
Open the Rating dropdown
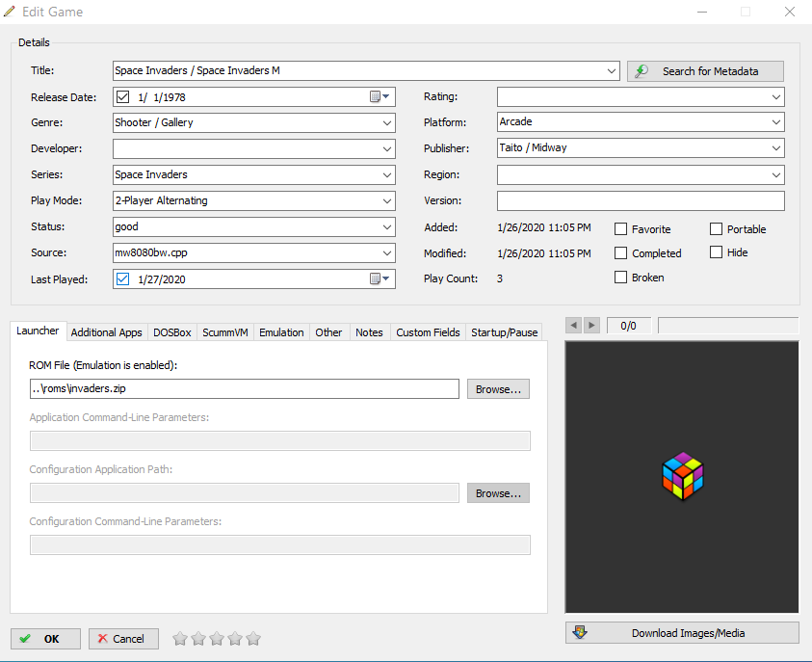click(x=775, y=97)
